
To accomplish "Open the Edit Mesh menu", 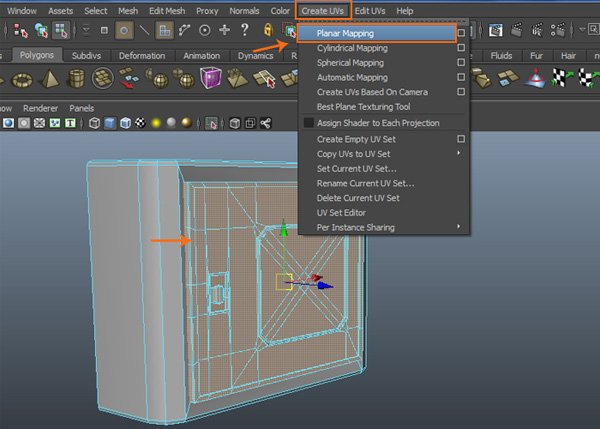I will pyautogui.click(x=167, y=11).
